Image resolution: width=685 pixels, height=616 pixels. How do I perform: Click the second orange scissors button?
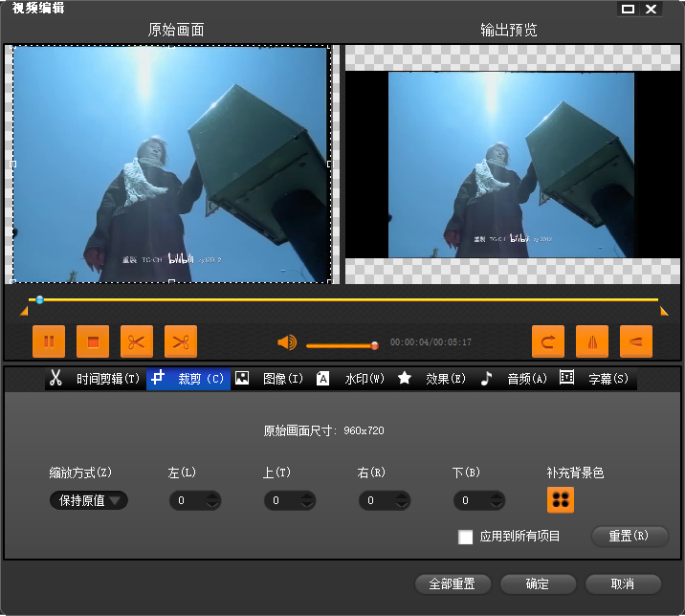tap(181, 341)
